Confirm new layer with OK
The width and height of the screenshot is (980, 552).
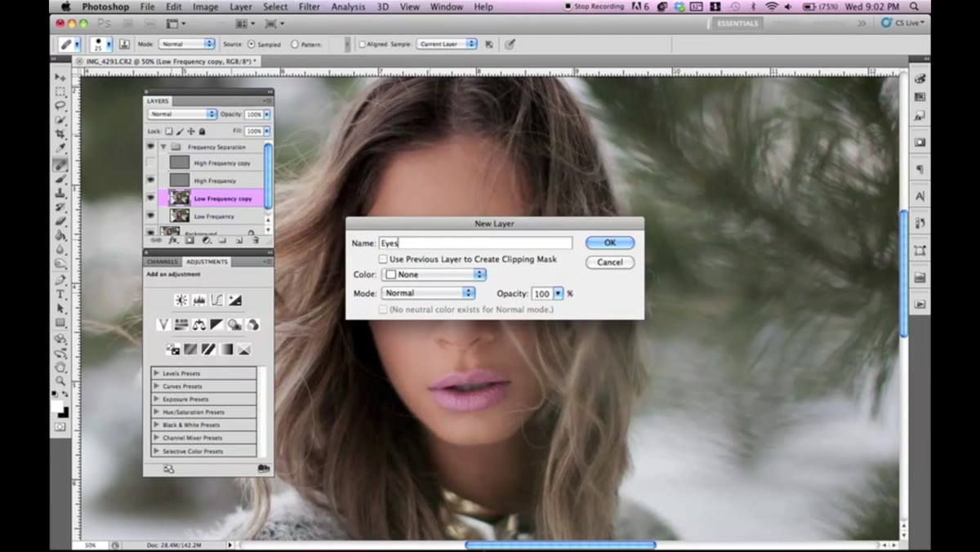pyautogui.click(x=609, y=243)
